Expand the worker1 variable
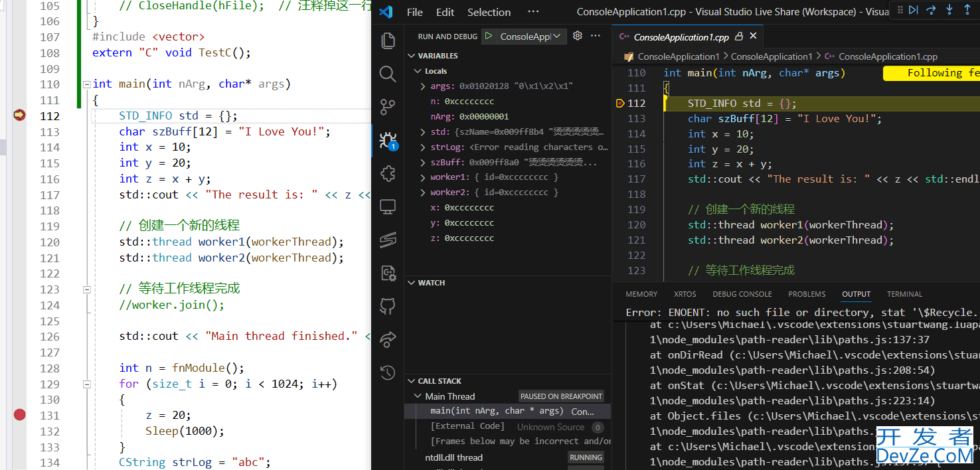Screen dimensions: 980x470 click(x=424, y=177)
